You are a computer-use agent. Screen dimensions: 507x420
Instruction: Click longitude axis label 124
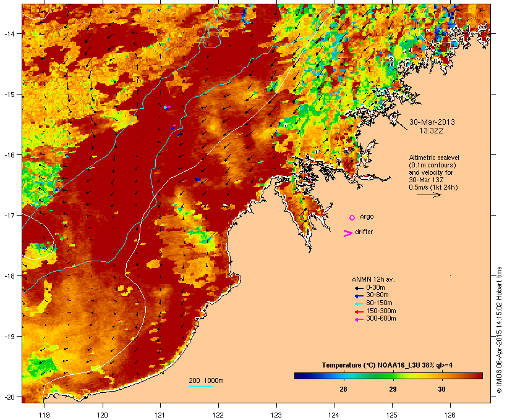click(x=334, y=415)
